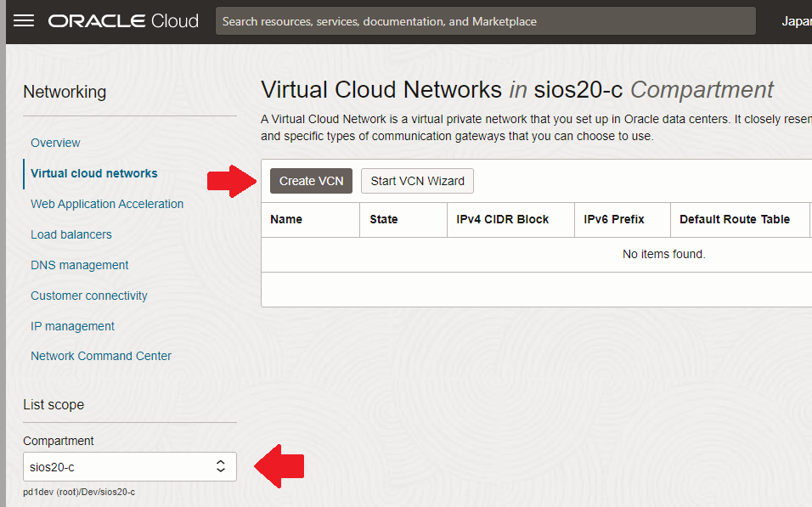Image resolution: width=812 pixels, height=507 pixels.
Task: Open IP management section
Action: (72, 326)
